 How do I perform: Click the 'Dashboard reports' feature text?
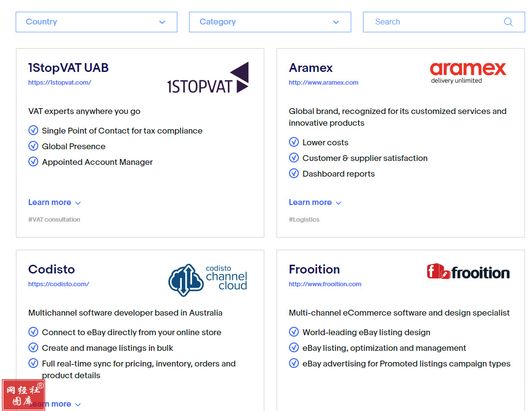339,174
